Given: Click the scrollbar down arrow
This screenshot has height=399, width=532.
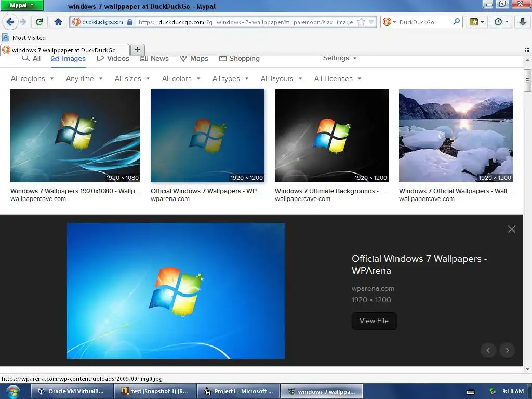Looking at the screenshot, I should [x=527, y=369].
